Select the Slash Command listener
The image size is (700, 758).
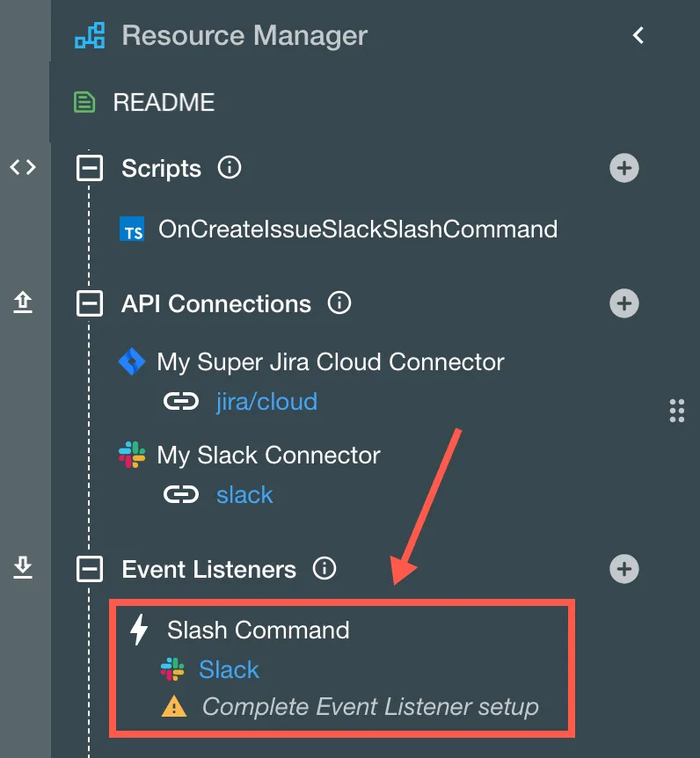tap(259, 630)
